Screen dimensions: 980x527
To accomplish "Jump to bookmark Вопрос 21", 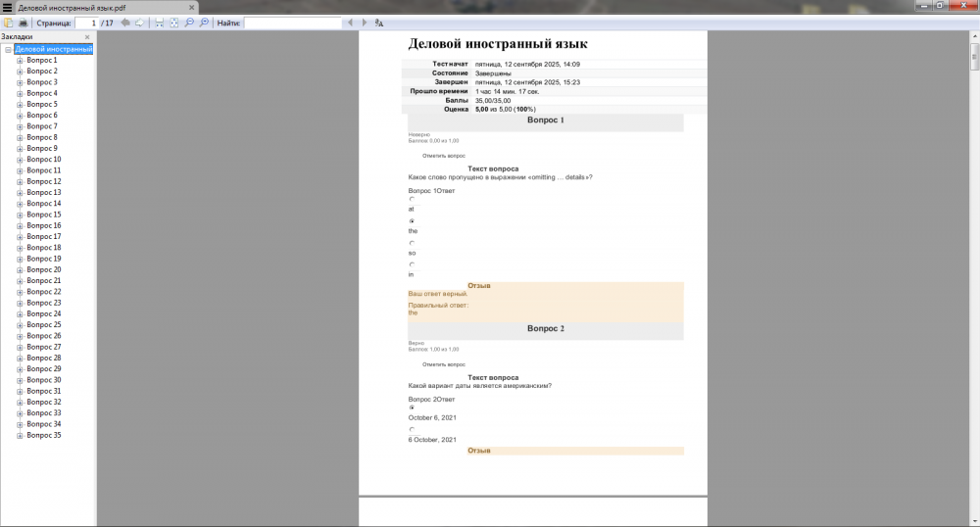I will click(x=44, y=281).
